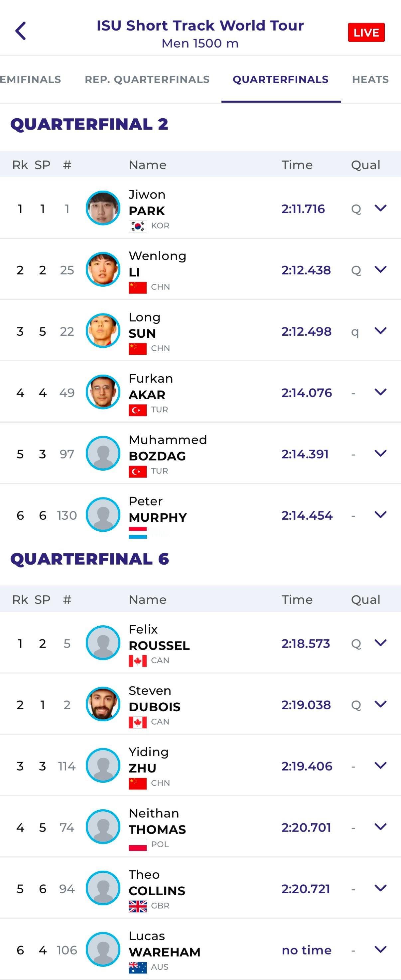Tap Neithan Thomas's 2:20.701 time
The image size is (401, 980).
point(306,828)
